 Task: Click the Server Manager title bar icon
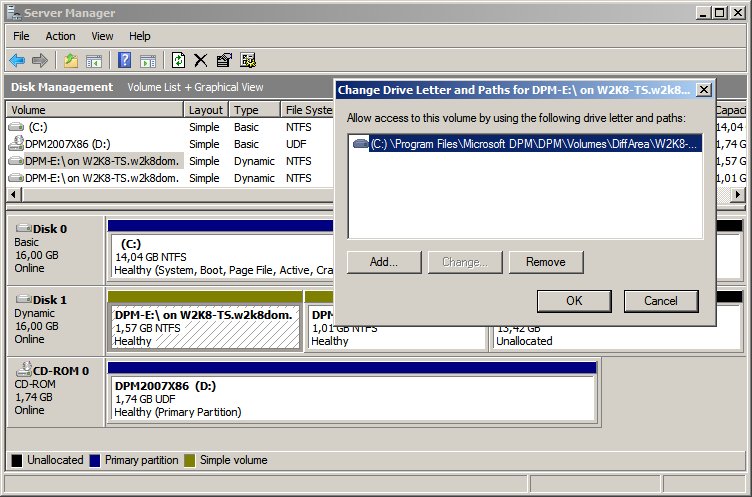13,13
